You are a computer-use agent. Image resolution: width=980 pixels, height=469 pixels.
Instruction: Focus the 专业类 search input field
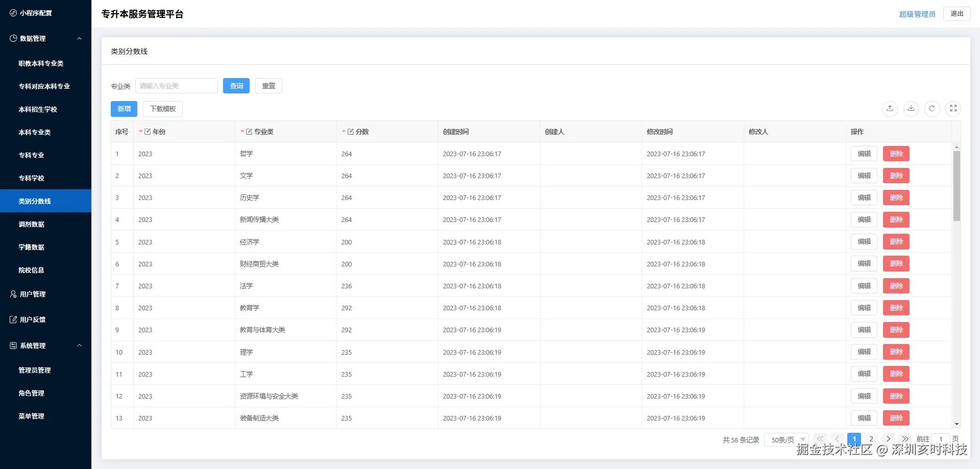(x=177, y=86)
